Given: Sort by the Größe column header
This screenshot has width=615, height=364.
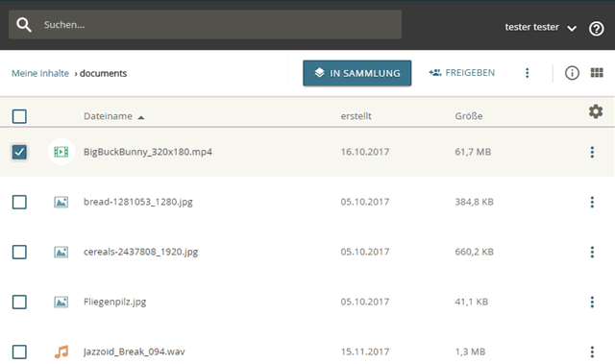Looking at the screenshot, I should tap(469, 116).
